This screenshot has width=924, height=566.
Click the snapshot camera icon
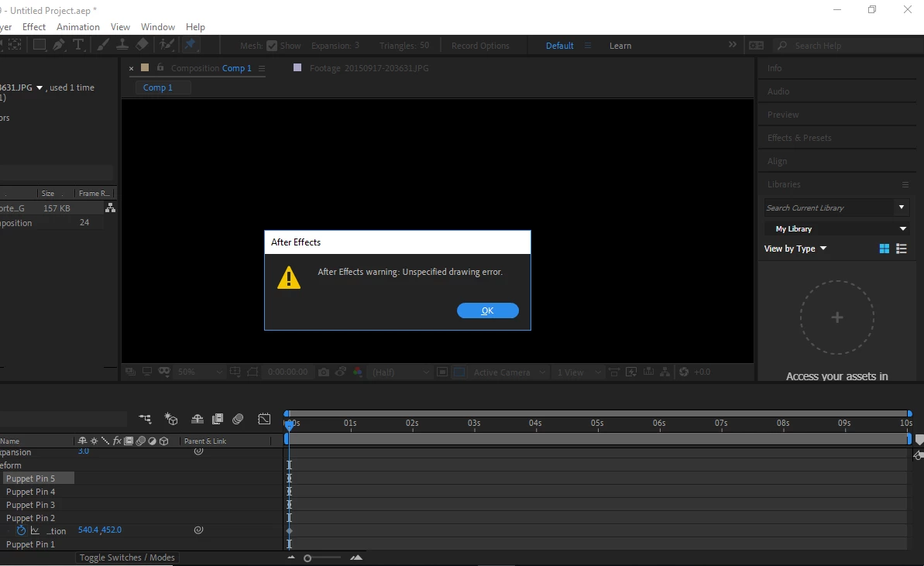click(324, 372)
